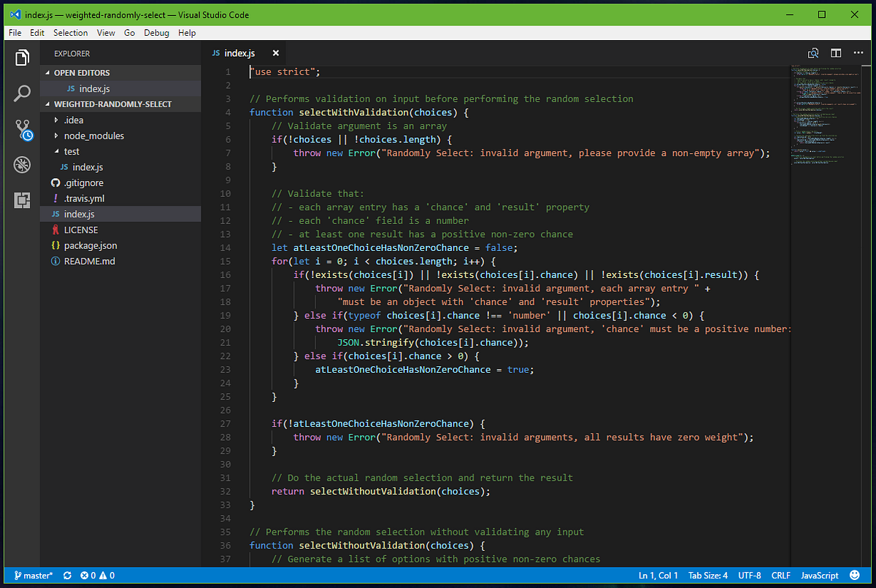Open the Debug menu

[156, 32]
